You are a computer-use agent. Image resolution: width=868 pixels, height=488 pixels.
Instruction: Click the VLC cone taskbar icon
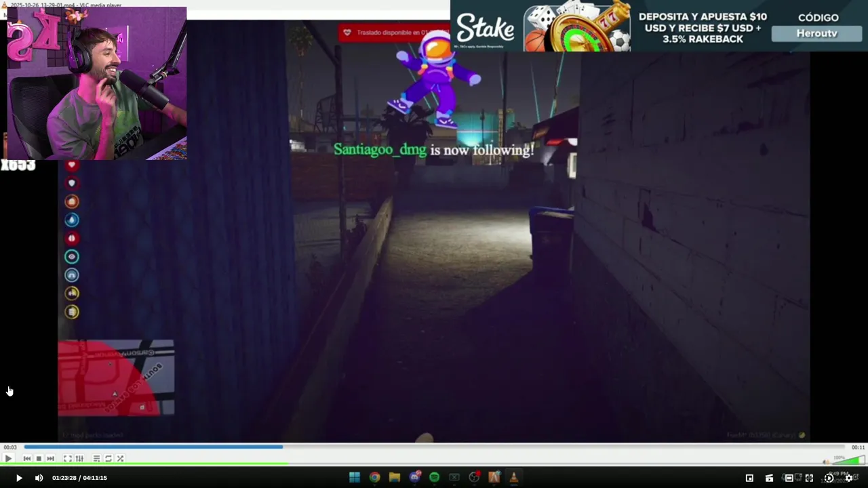tap(514, 477)
